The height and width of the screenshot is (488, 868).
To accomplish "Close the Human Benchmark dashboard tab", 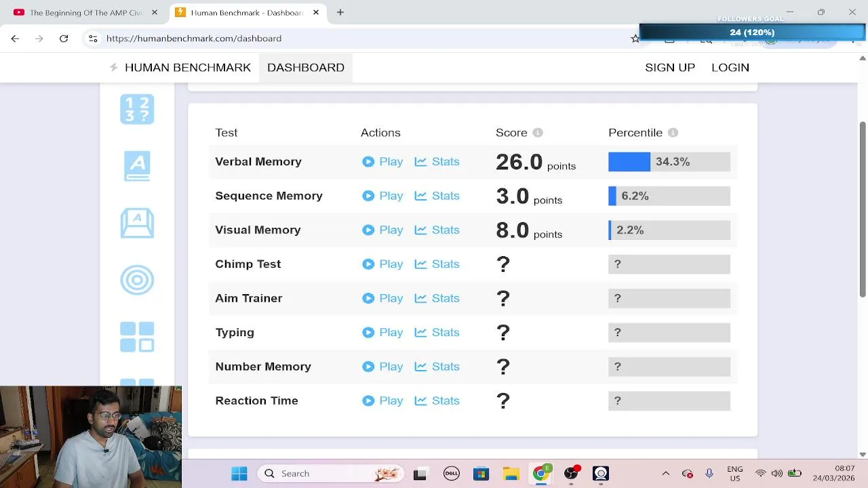I will tap(315, 12).
